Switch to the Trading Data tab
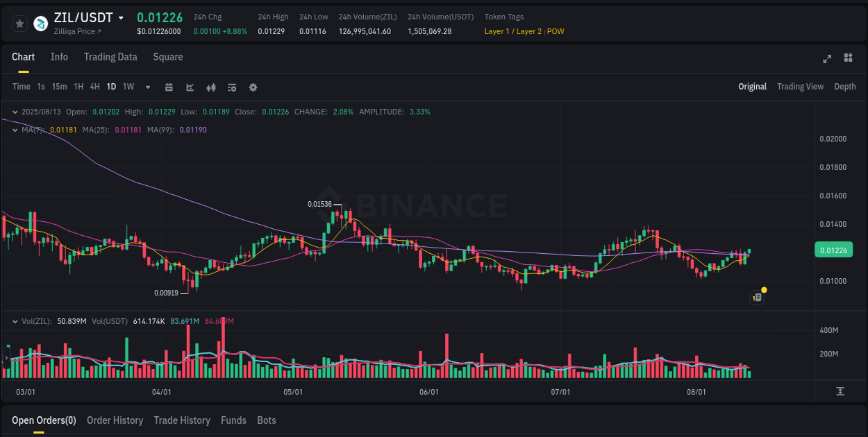868x437 pixels. (x=110, y=57)
